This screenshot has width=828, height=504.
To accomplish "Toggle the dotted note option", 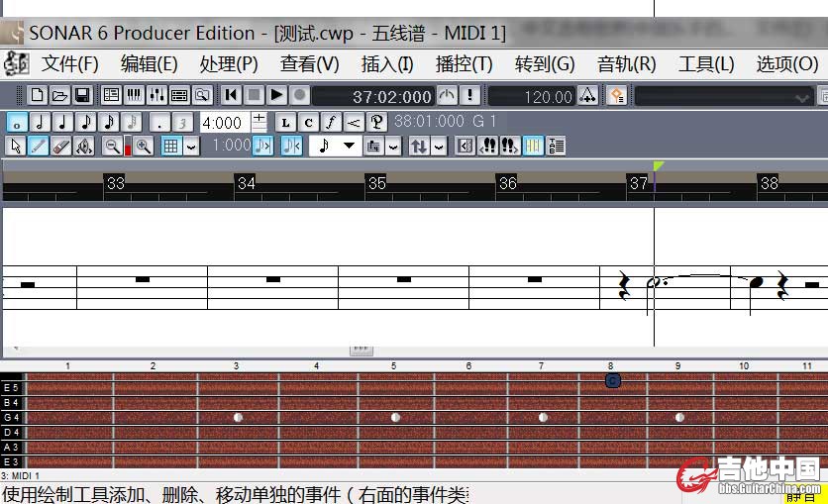I will pyautogui.click(x=158, y=122).
